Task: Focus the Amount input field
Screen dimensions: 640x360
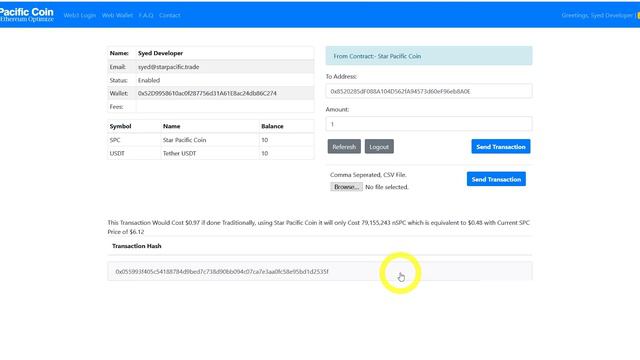Action: (x=429, y=124)
